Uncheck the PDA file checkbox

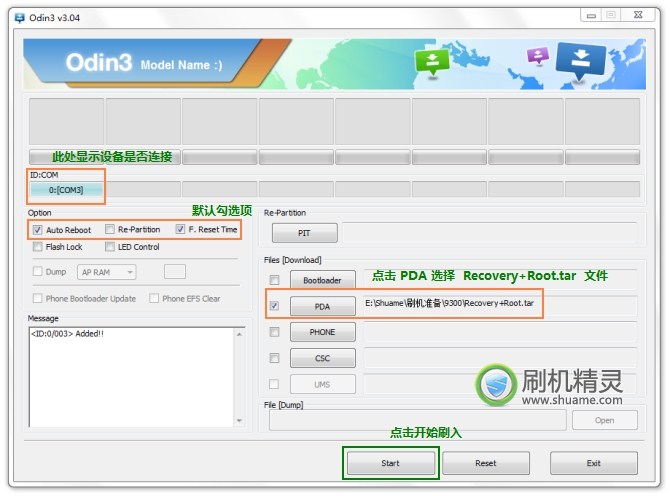(x=274, y=306)
